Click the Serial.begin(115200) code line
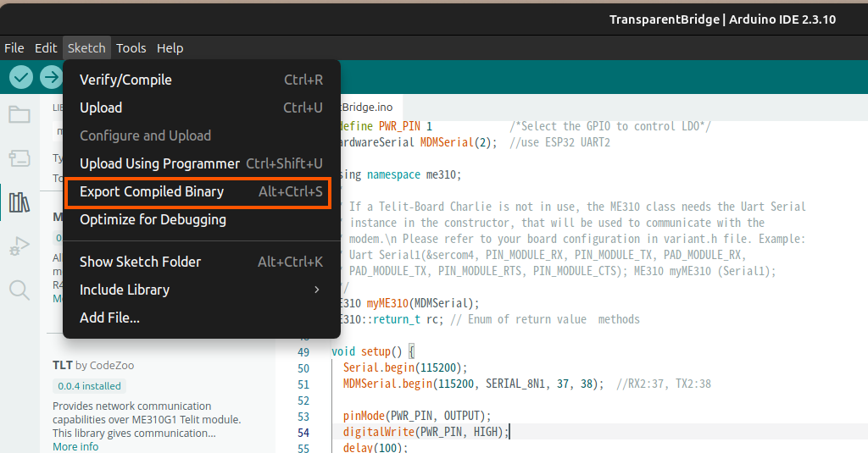Image resolution: width=868 pixels, height=453 pixels. tap(405, 367)
